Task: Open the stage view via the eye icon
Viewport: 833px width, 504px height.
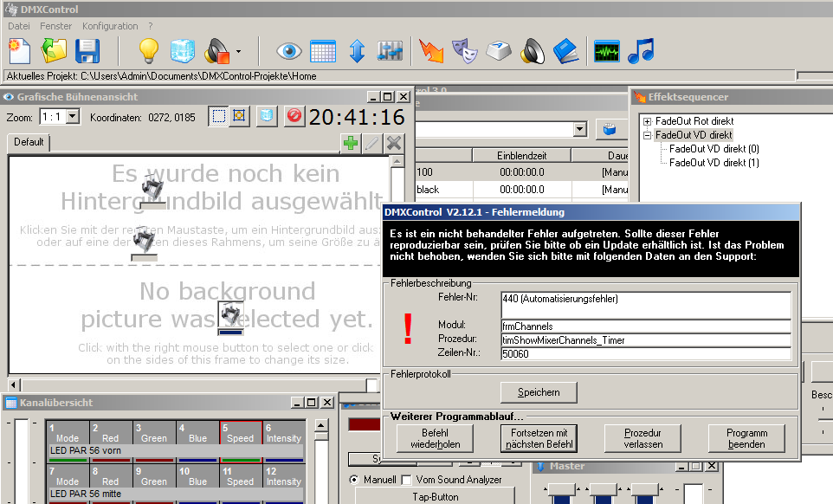Action: point(289,51)
